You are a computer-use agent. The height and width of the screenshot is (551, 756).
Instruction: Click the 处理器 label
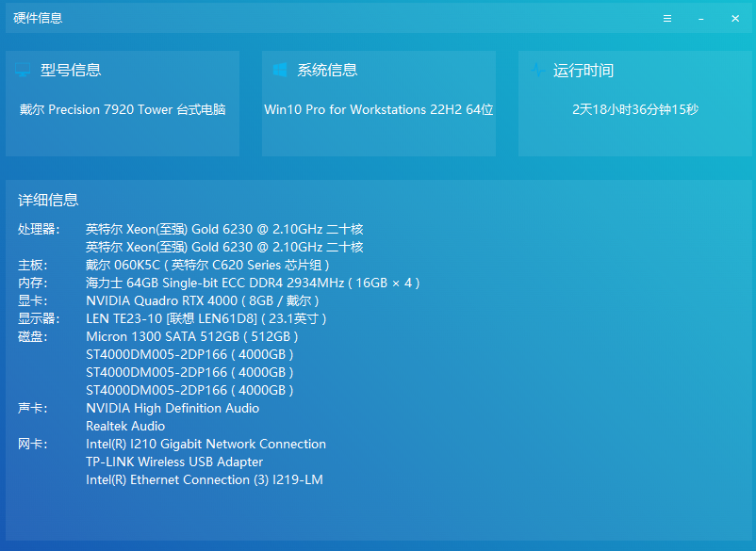coord(39,229)
